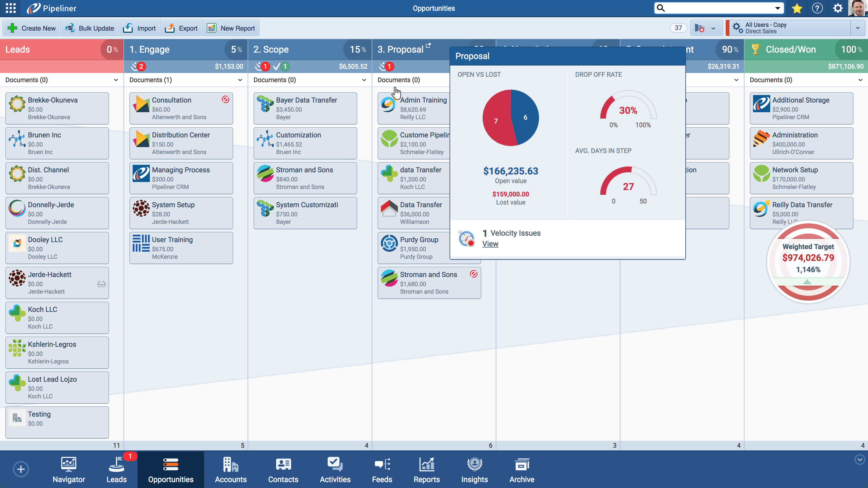Click the watch glasses icon on Jerde-Hackett

(x=101, y=284)
